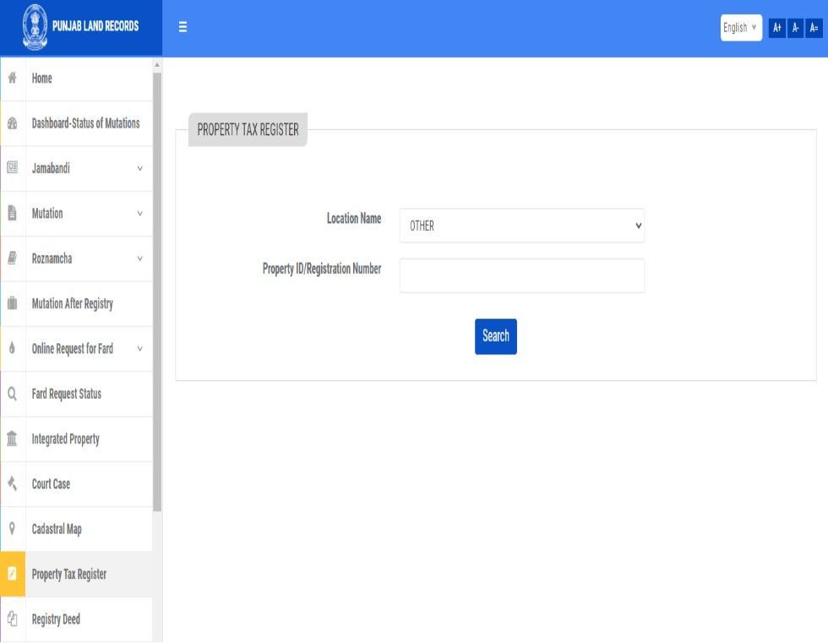
Task: Open Mutation After Registry menu item
Action: coord(73,303)
